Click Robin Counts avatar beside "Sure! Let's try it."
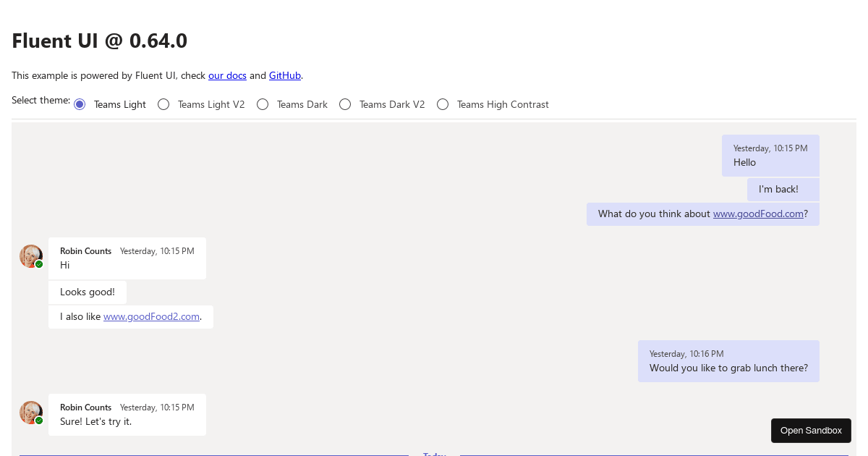868x456 pixels. (31, 412)
